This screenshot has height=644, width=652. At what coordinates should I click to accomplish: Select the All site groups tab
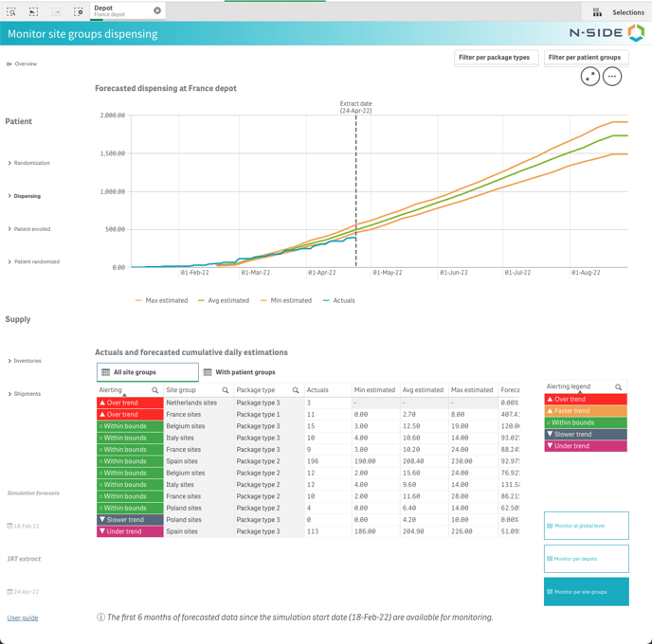[147, 372]
